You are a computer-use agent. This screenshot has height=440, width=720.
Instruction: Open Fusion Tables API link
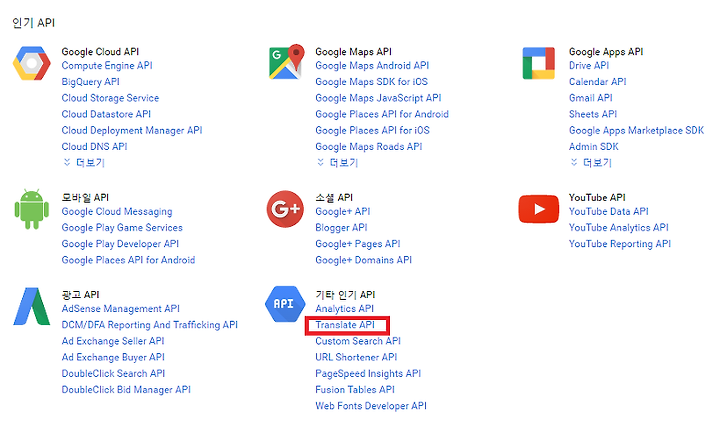click(354, 389)
